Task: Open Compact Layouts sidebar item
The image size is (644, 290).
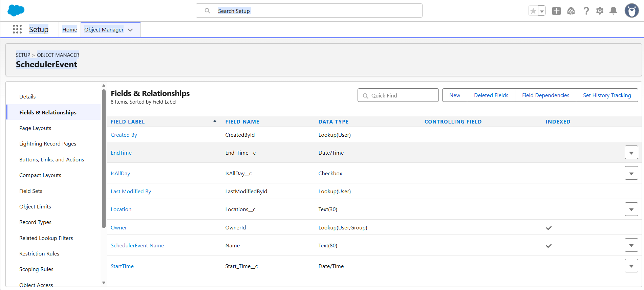Action: pyautogui.click(x=40, y=175)
